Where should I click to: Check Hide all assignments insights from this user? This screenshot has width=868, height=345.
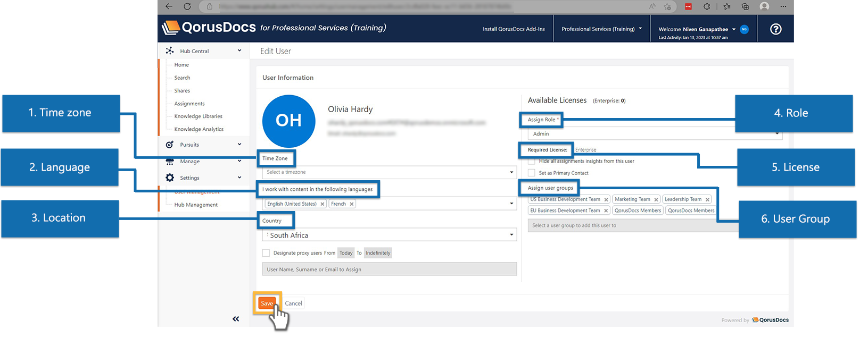532,161
